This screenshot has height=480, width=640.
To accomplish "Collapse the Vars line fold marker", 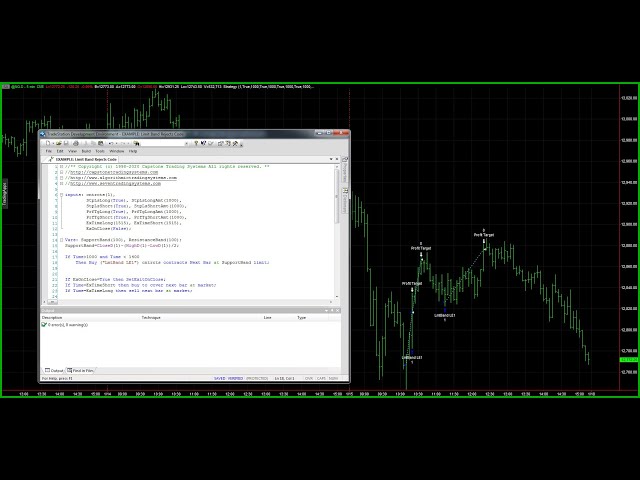I will 61,240.
